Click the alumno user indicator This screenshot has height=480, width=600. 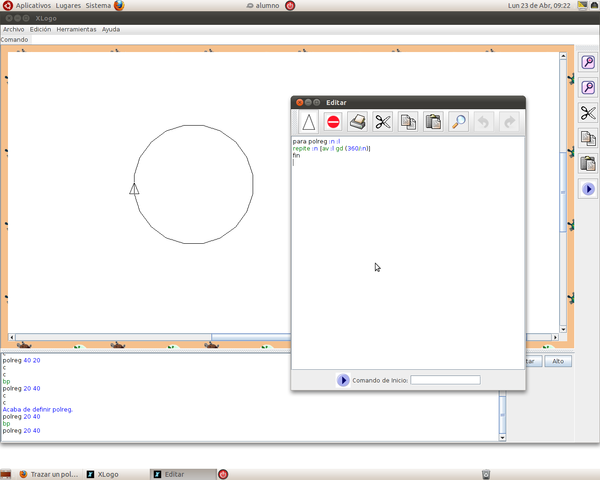[x=263, y=5]
